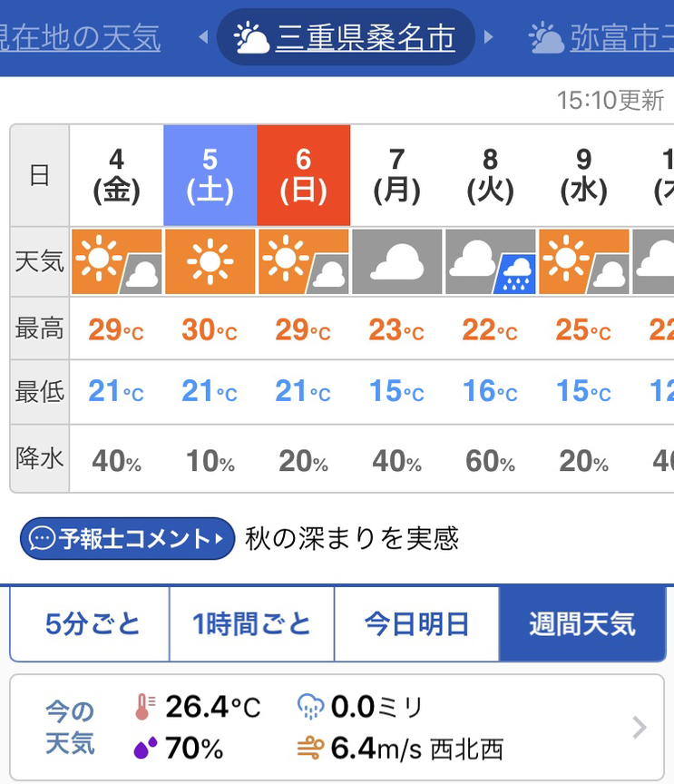Click Monday the 7th cloudy icon

coord(396,262)
